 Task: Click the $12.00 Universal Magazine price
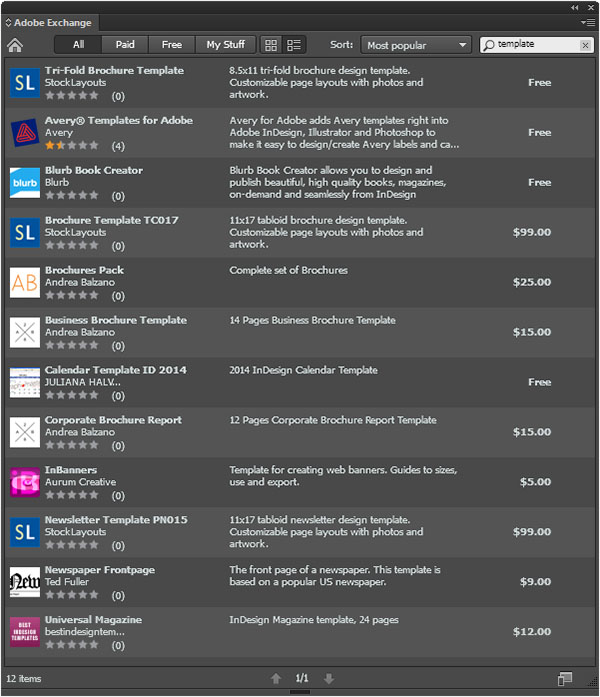[532, 632]
